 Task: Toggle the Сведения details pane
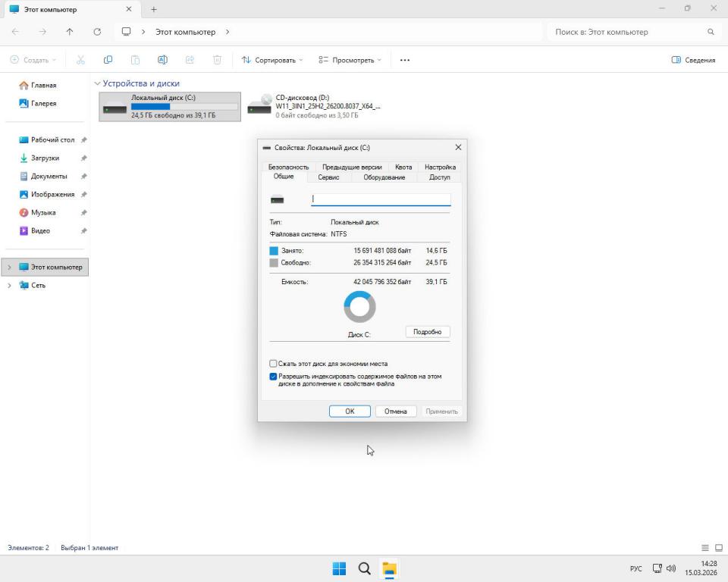pyautogui.click(x=693, y=60)
